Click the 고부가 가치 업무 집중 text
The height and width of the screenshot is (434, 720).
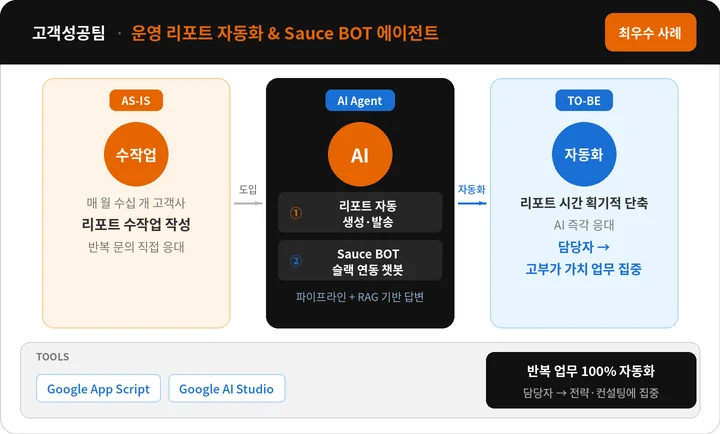coord(584,268)
